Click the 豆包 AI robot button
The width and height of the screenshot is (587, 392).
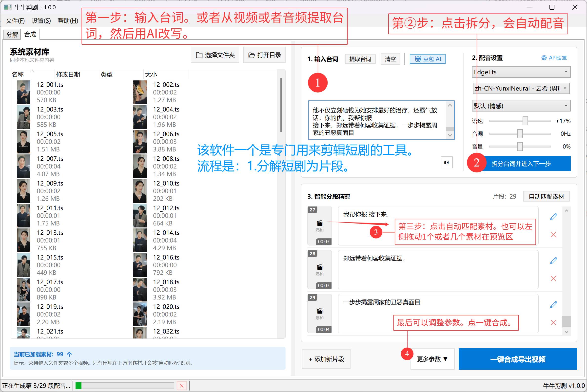[427, 59]
